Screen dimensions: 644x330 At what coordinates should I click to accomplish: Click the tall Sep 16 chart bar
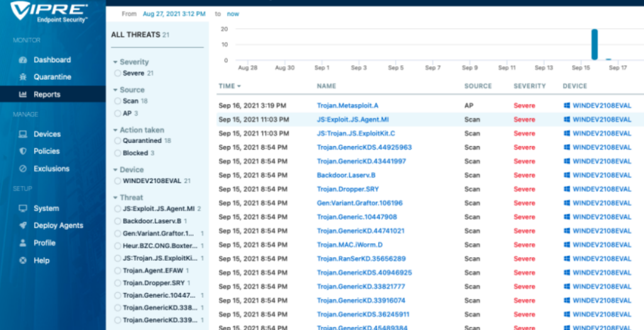point(594,45)
